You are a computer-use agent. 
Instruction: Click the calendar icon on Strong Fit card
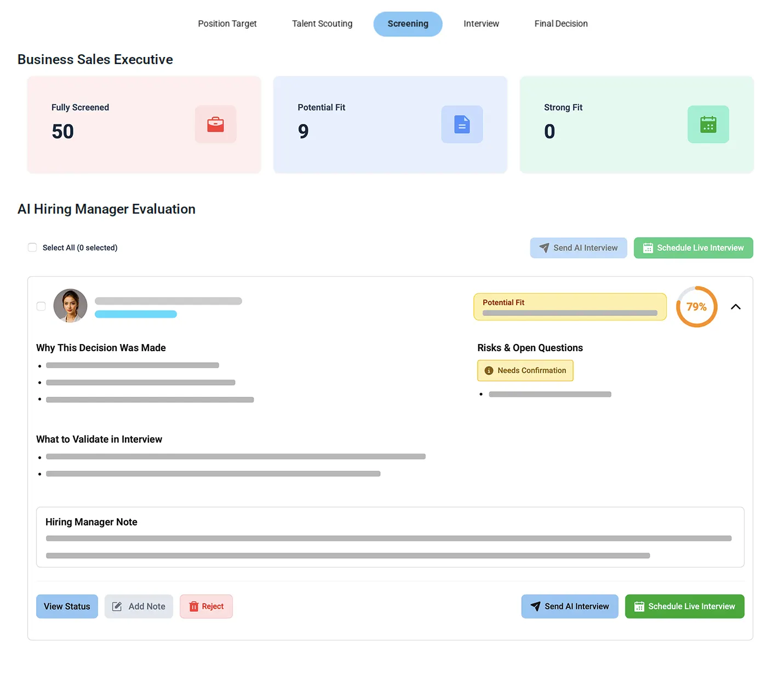708,124
